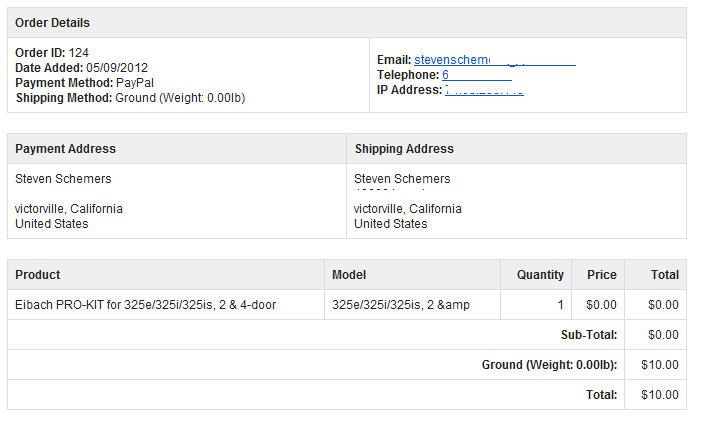This screenshot has width=702, height=422.
Task: Click the Shipping Address header
Action: tap(404, 149)
